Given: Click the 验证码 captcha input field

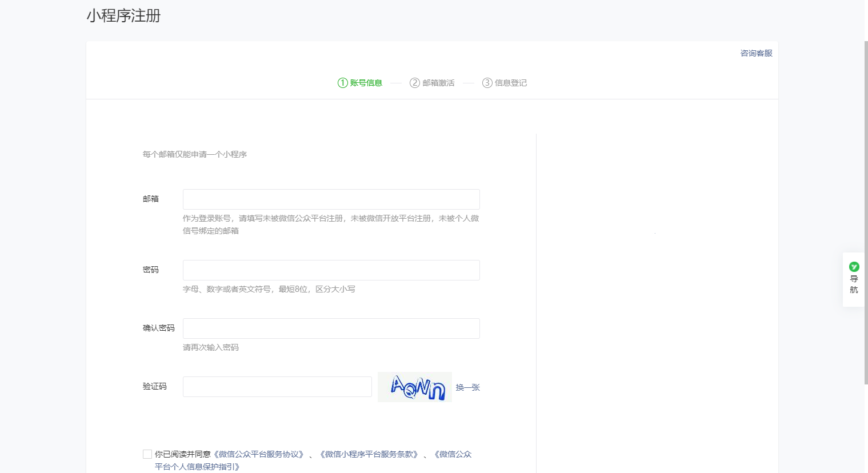Looking at the screenshot, I should (277, 387).
